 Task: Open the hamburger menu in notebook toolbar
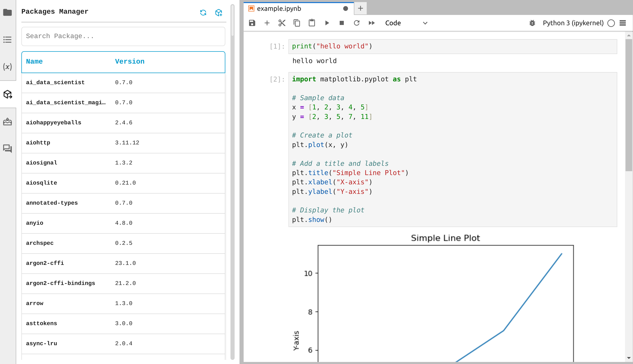point(623,23)
